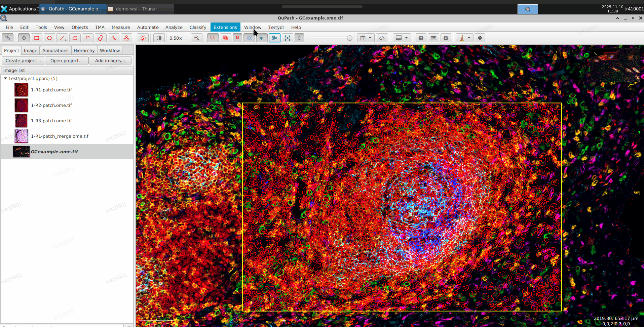Select the Wand tool
The width and height of the screenshot is (644, 327).
click(x=113, y=38)
